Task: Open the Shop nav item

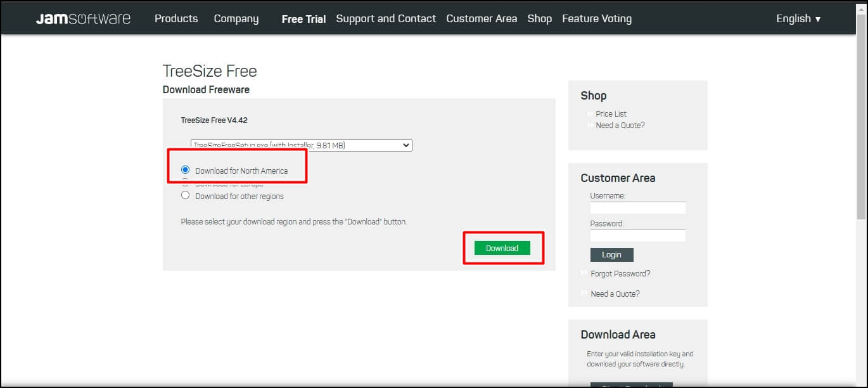Action: tap(540, 19)
